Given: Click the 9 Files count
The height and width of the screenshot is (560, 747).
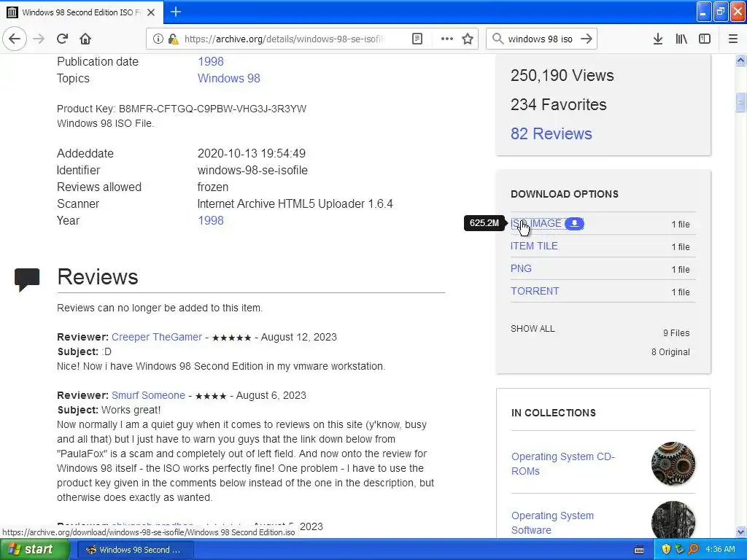Looking at the screenshot, I should [x=676, y=332].
